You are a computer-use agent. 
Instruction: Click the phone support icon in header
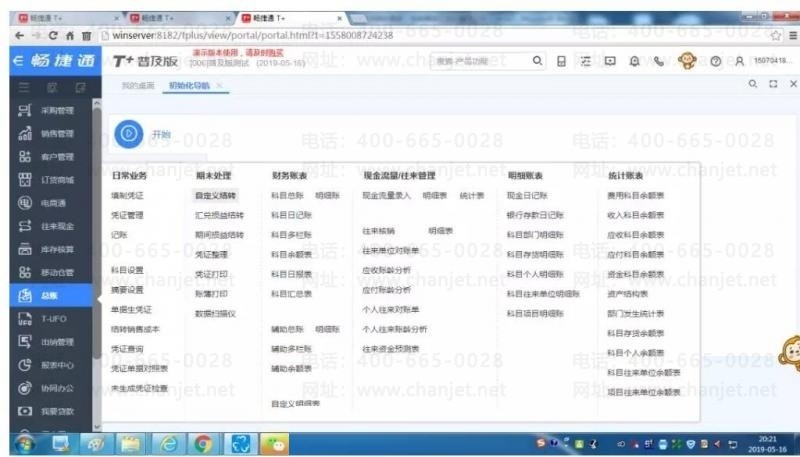(659, 61)
